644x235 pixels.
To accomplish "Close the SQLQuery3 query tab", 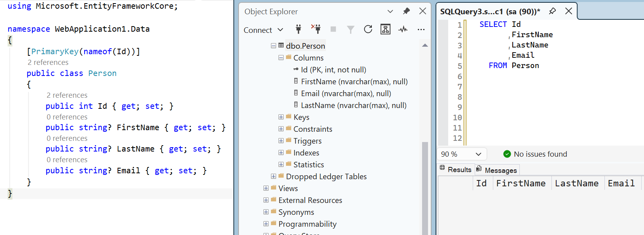I will [569, 11].
